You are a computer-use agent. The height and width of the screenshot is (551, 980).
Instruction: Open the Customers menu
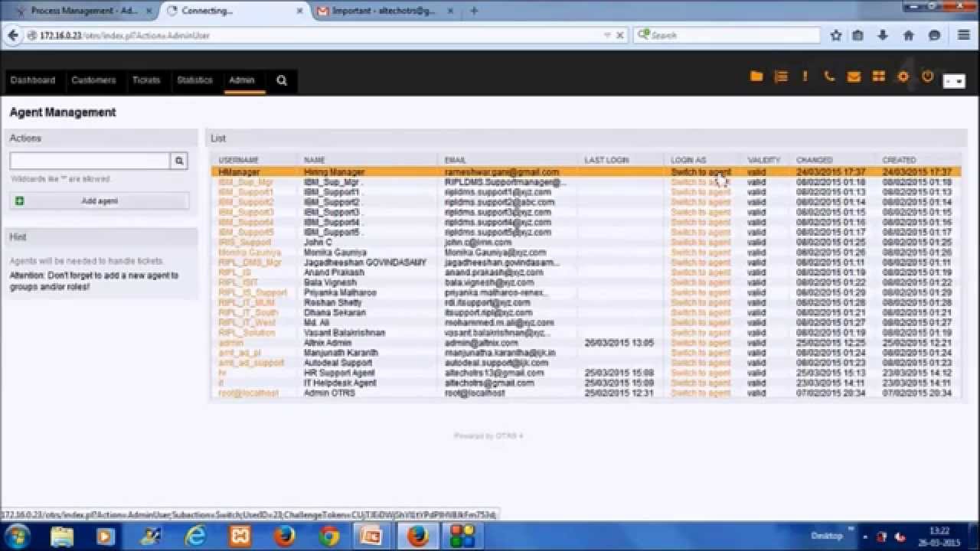[93, 80]
